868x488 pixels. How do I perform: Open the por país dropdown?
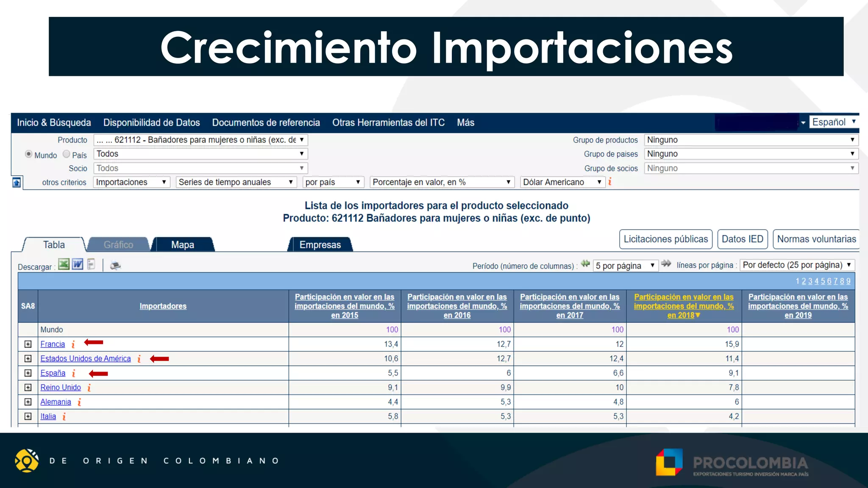(334, 182)
